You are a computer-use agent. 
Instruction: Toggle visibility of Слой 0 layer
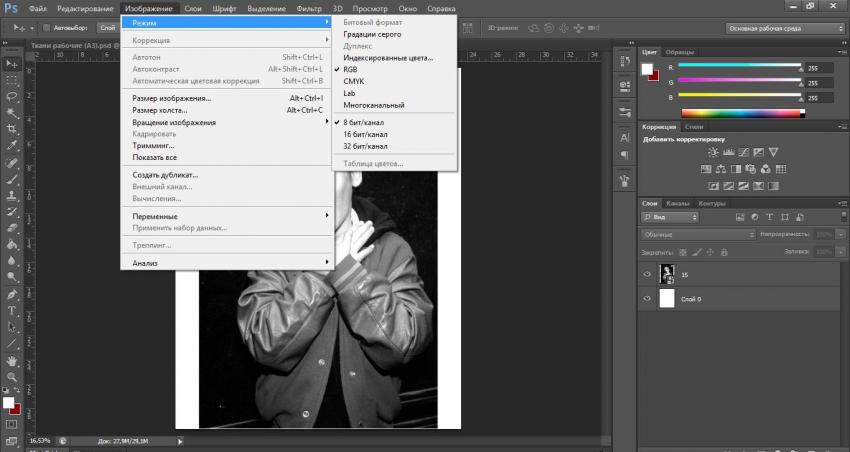click(x=647, y=299)
